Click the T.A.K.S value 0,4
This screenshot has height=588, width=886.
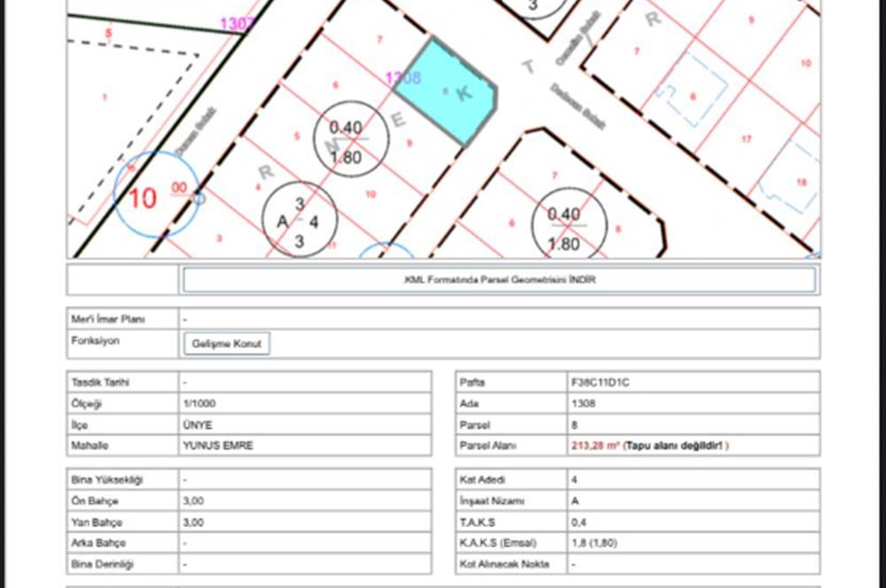coord(580,522)
